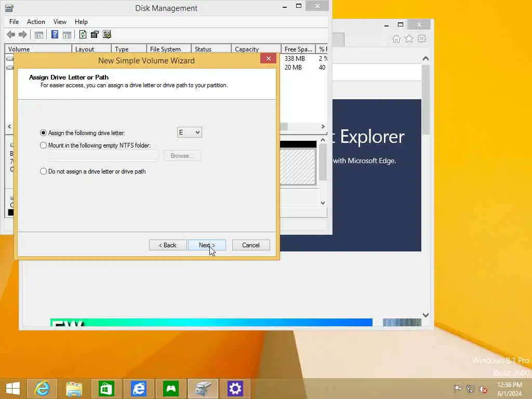Close the New Simple Volume Wizard
The width and height of the screenshot is (532, 399).
pyautogui.click(x=269, y=58)
